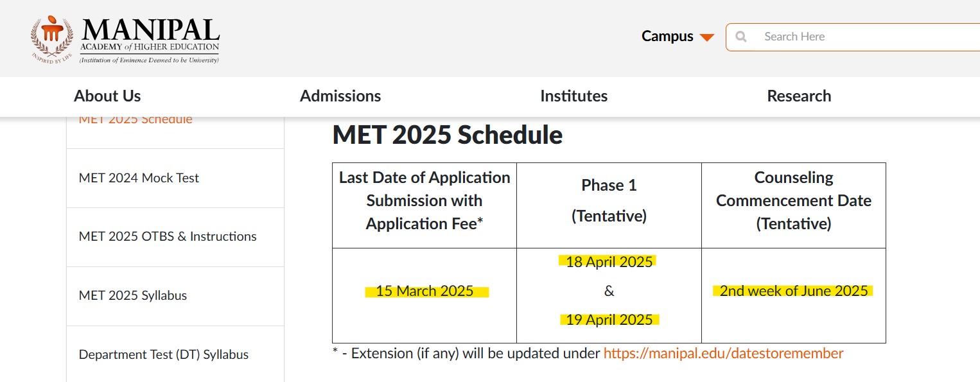Image resolution: width=980 pixels, height=382 pixels.
Task: Open the Admissions menu
Action: (340, 96)
